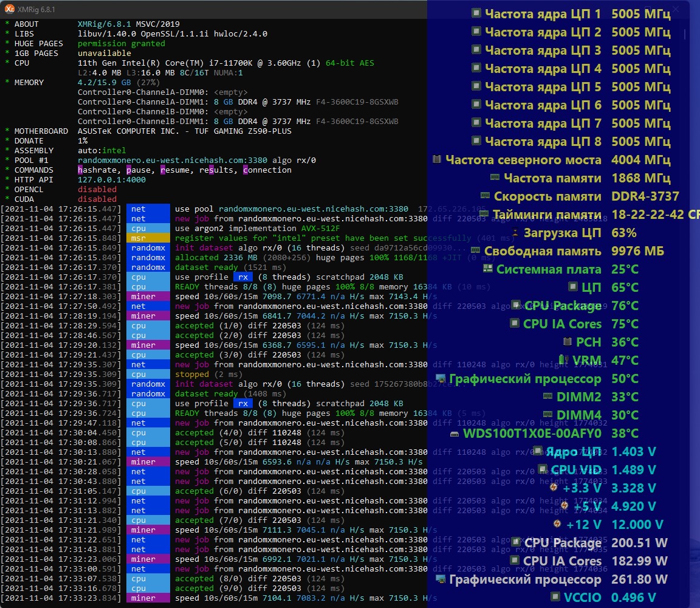The image size is (700, 608).
Task: Click the chip icon beside Частота ядра ЦП 5
Action: 476,86
